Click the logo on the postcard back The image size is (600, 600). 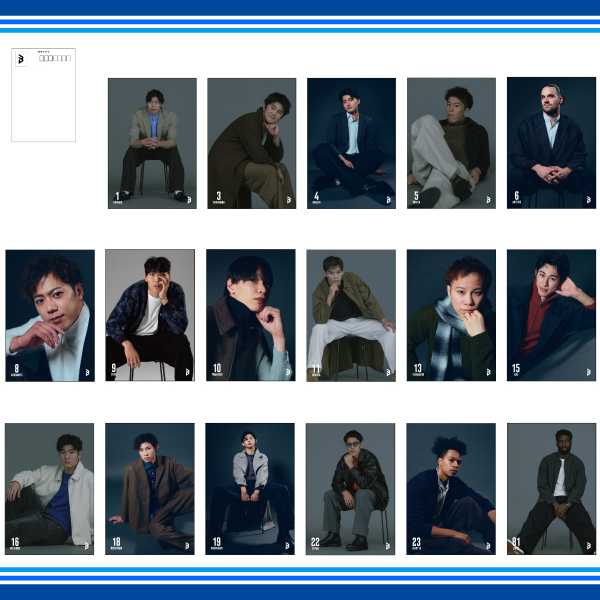20,62
